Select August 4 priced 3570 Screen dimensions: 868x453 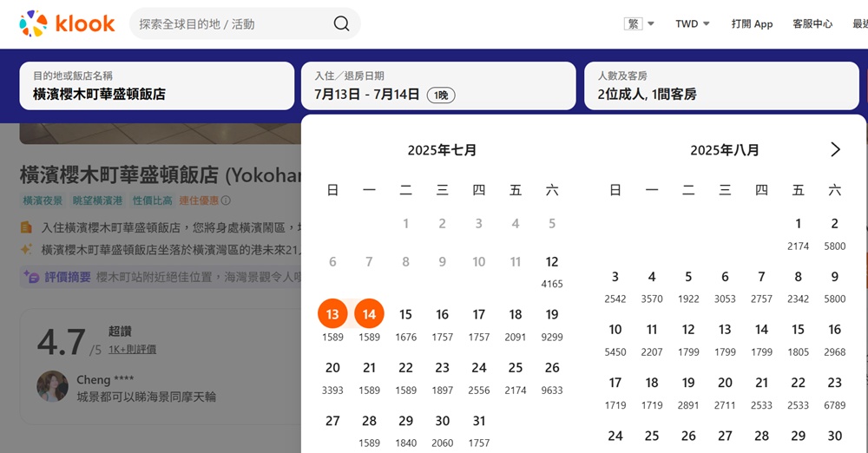(x=652, y=286)
